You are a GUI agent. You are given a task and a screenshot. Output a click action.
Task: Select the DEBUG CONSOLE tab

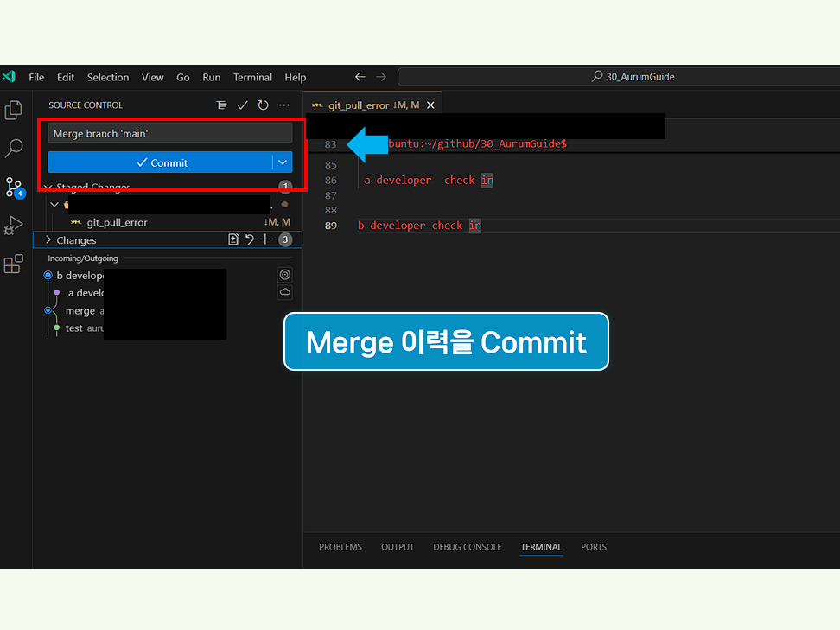pos(467,547)
